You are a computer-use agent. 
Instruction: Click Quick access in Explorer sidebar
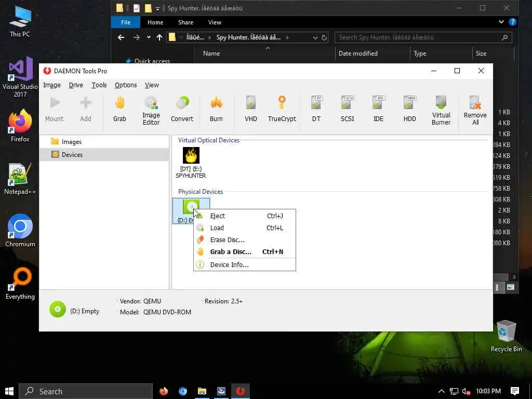tap(152, 61)
